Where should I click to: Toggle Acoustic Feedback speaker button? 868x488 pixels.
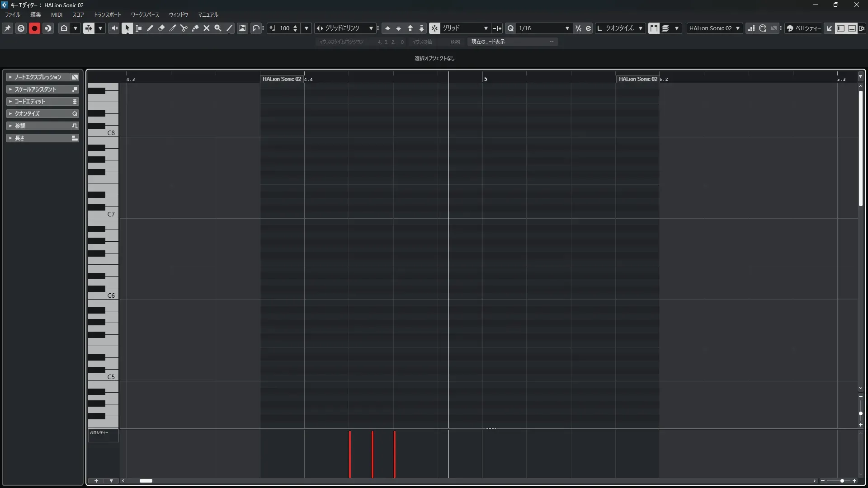tap(114, 28)
